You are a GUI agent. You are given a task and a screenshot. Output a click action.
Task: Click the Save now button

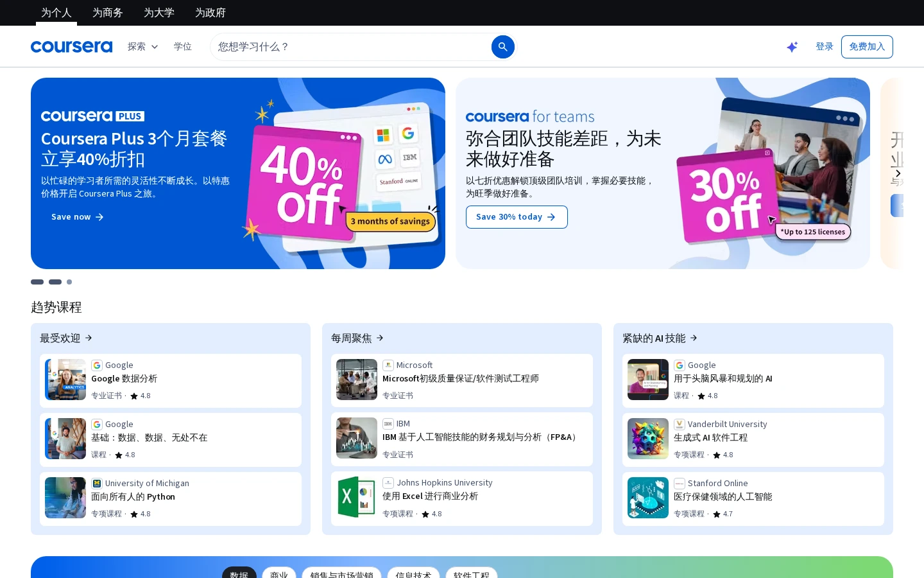[78, 217]
